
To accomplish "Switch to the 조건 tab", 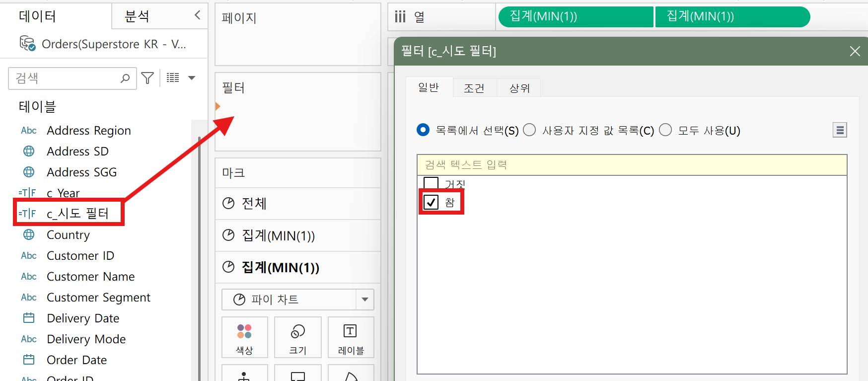I will point(474,88).
